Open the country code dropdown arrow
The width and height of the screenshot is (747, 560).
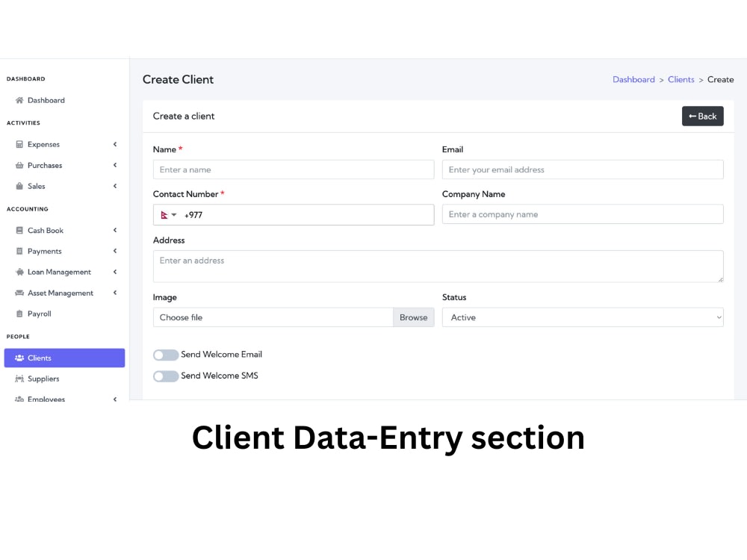(174, 215)
